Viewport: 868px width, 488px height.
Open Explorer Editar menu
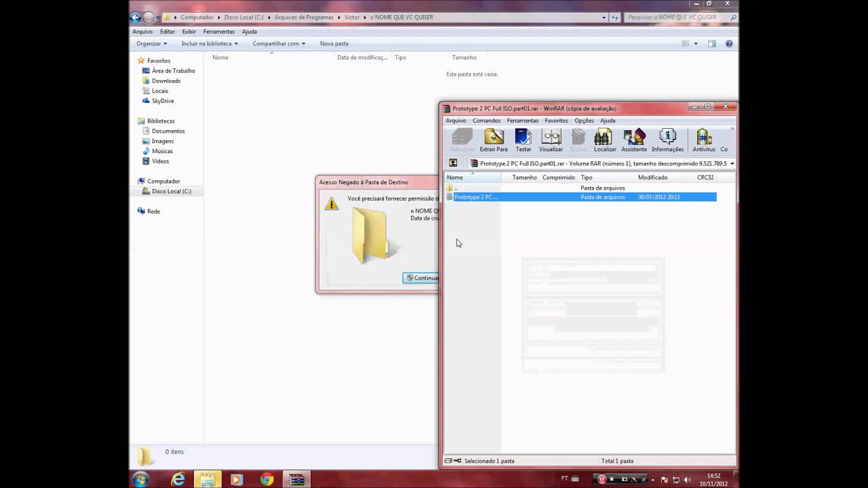click(x=167, y=32)
